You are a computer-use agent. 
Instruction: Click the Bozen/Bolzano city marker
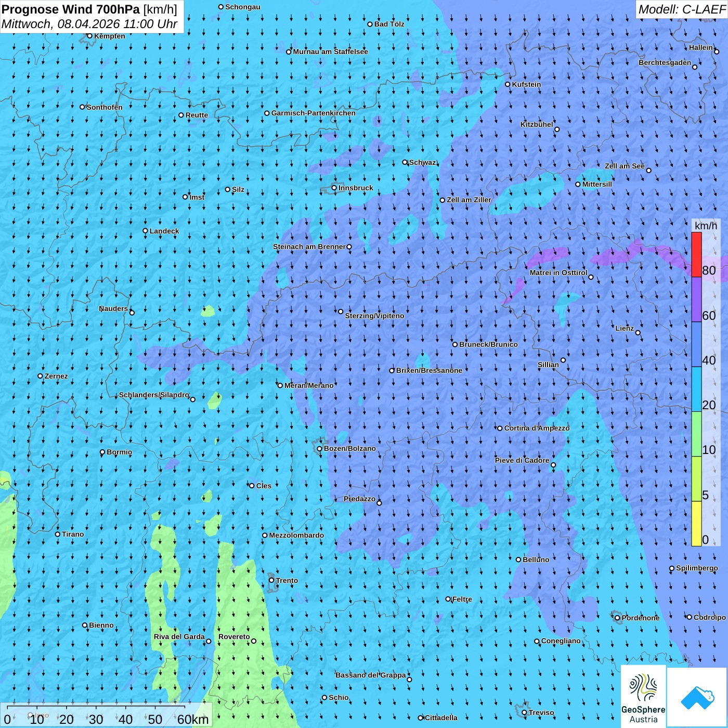[x=320, y=449]
